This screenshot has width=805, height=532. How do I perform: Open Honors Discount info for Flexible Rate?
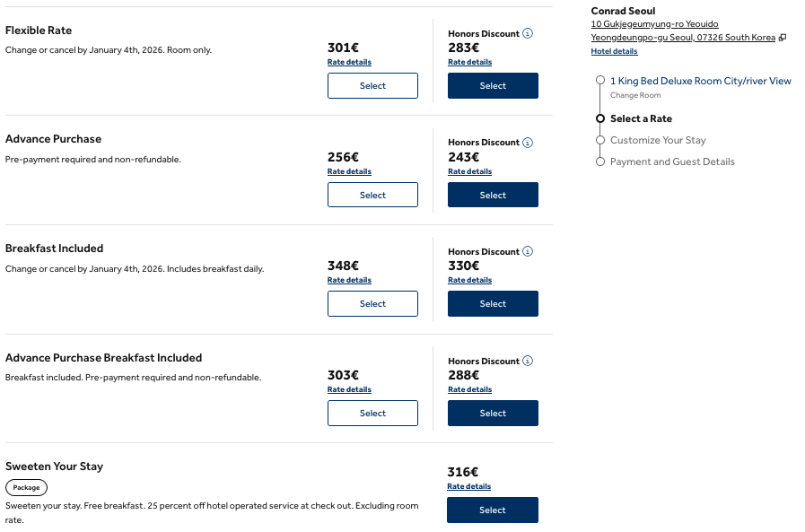[528, 33]
